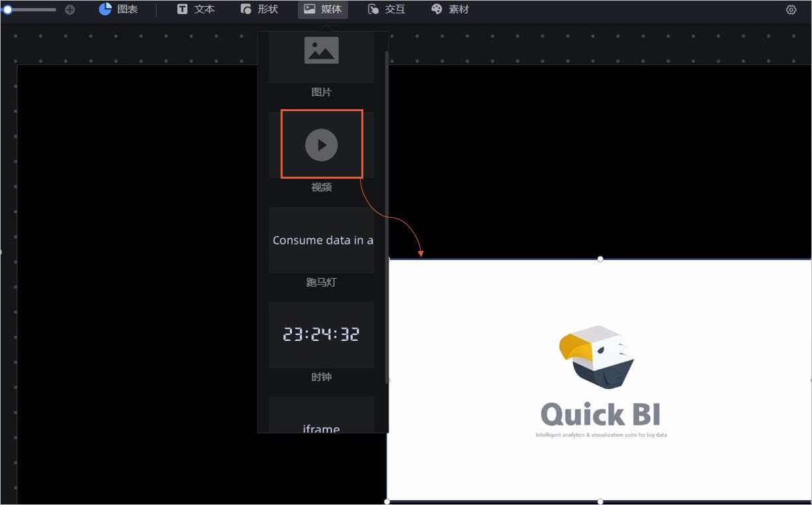Viewport: 812px width, 505px height.
Task: Click the 时钟 label text
Action: click(322, 377)
